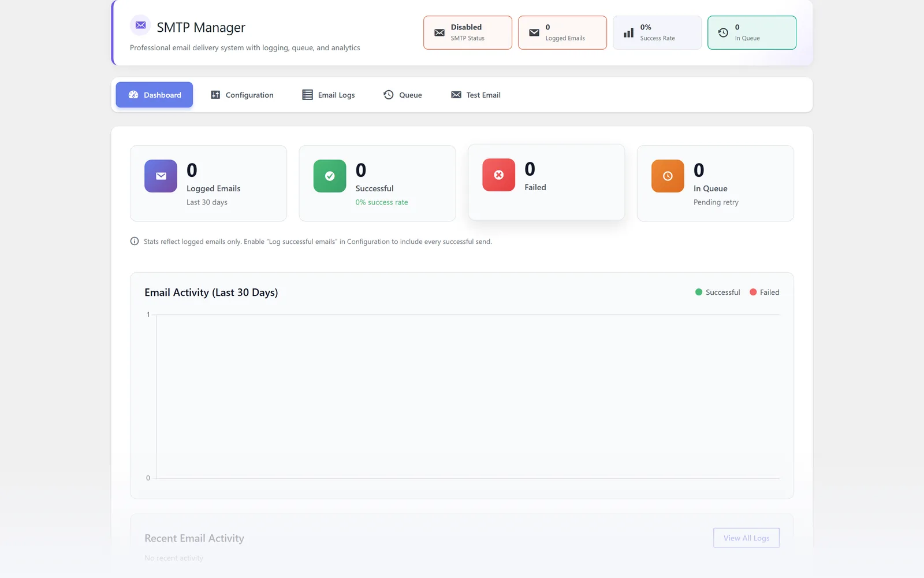Click the 'Stats reflect logged emails only' note
This screenshot has width=924, height=578.
(x=318, y=242)
